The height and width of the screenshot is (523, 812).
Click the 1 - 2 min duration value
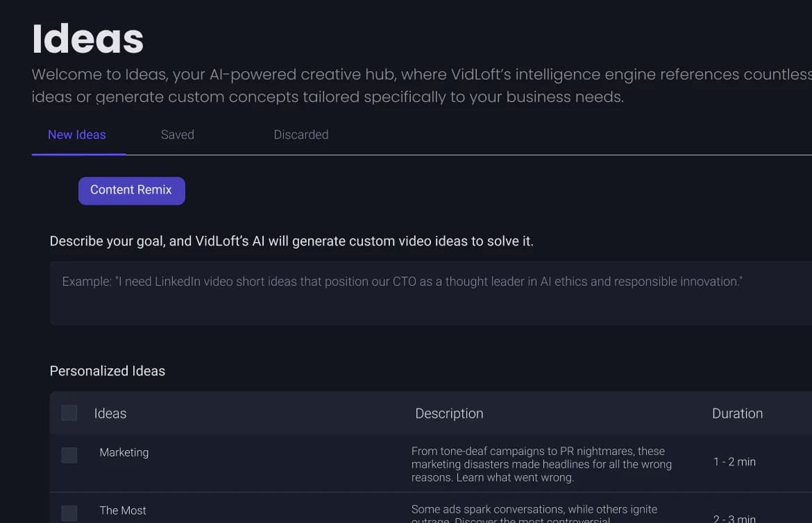pyautogui.click(x=734, y=461)
